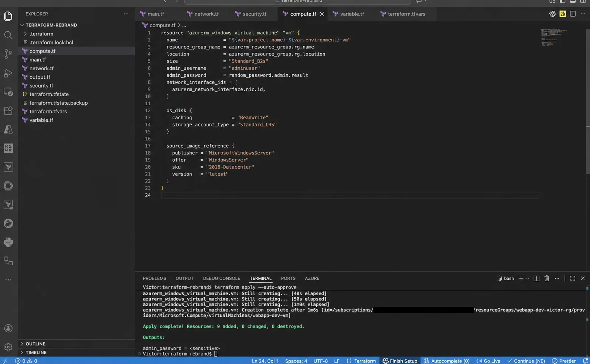Open terminal panel more actions ellipsis

(x=557, y=278)
